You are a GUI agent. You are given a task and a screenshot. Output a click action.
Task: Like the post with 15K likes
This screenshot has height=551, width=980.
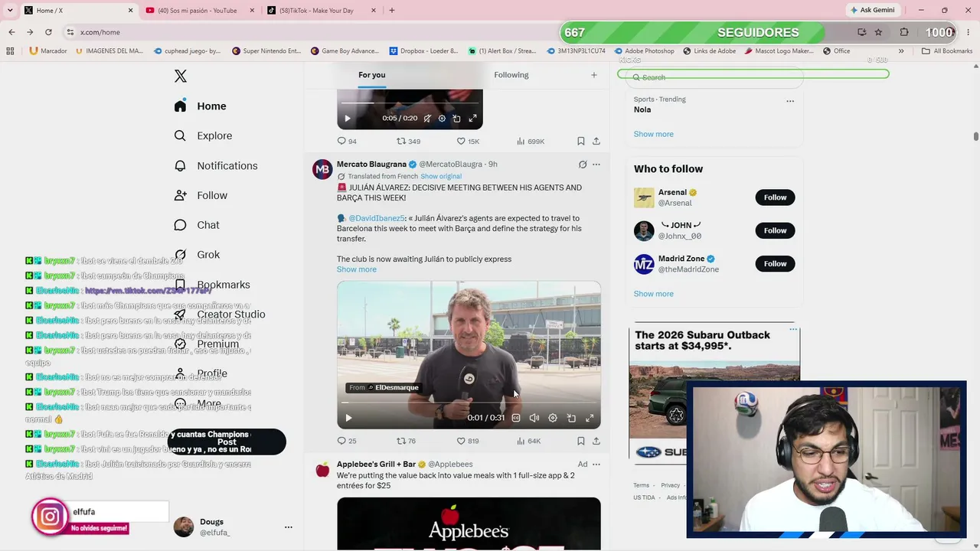(x=461, y=141)
